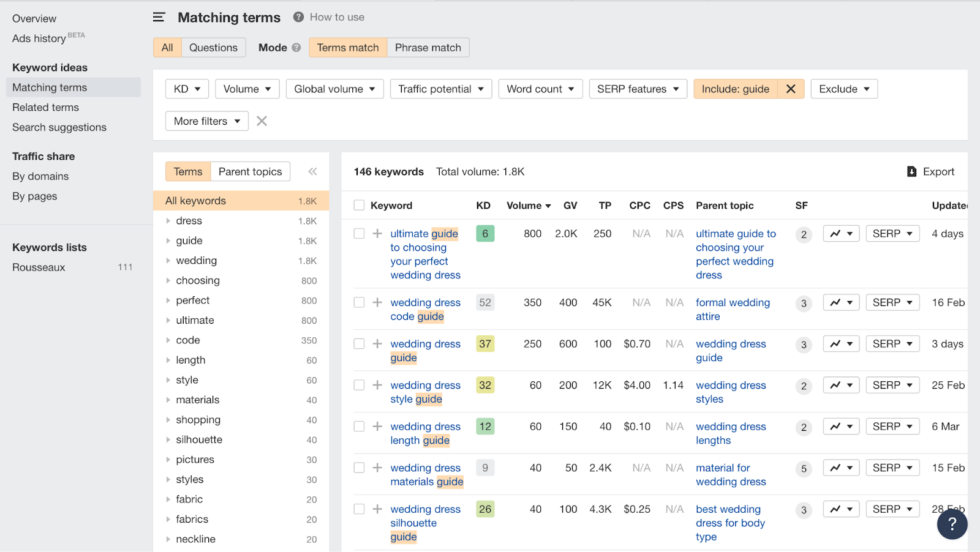Viewport: 980px width, 552px height.
Task: Open the SERP features dropdown
Action: coord(638,89)
